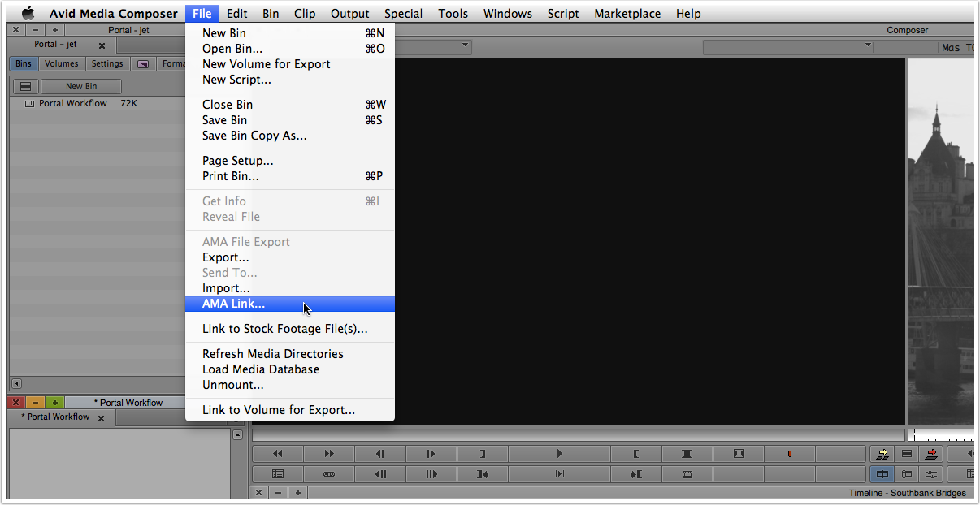Image resolution: width=980 pixels, height=505 pixels.
Task: Open the Marketplace menu
Action: 627,13
